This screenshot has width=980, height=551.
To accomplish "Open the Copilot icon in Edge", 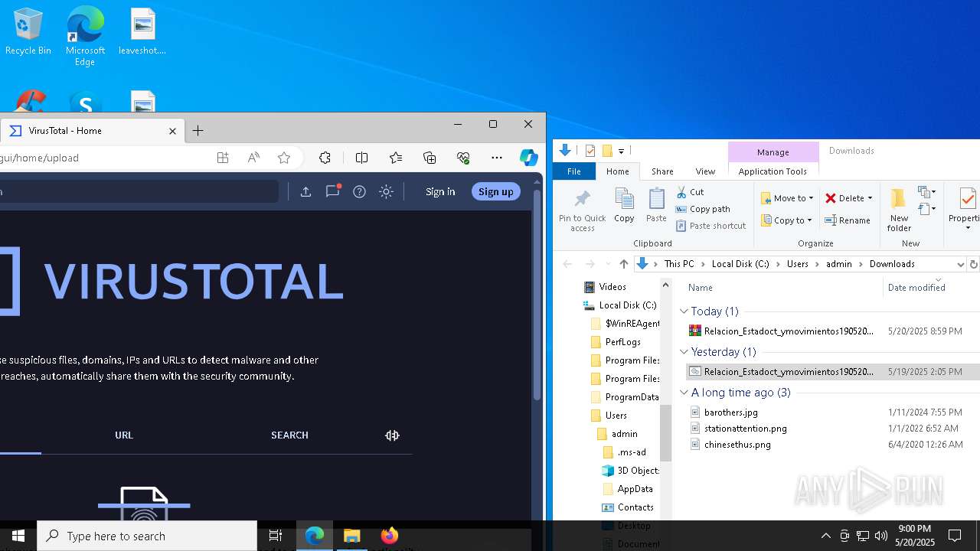I will [528, 158].
